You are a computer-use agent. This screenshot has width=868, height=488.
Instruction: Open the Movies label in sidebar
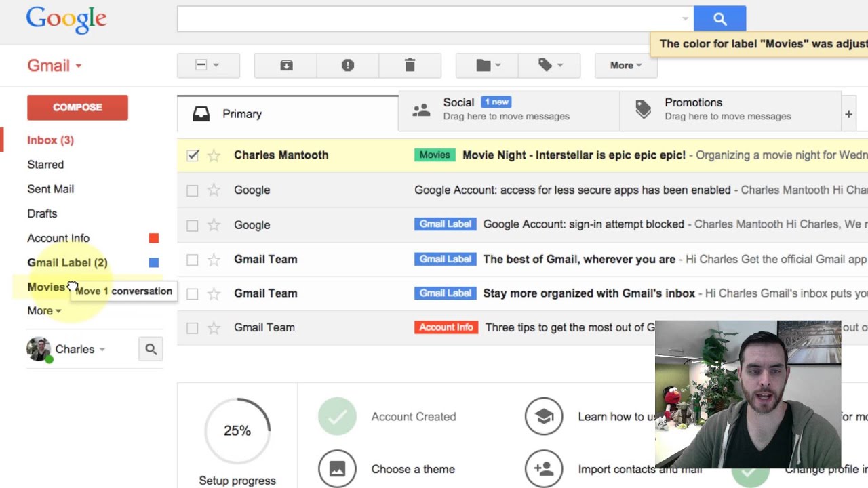point(45,287)
